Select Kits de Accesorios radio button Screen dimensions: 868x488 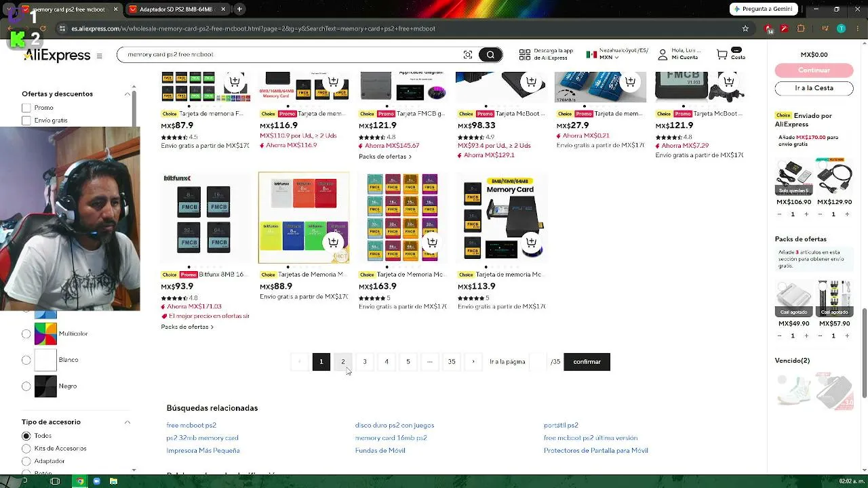tap(26, 449)
